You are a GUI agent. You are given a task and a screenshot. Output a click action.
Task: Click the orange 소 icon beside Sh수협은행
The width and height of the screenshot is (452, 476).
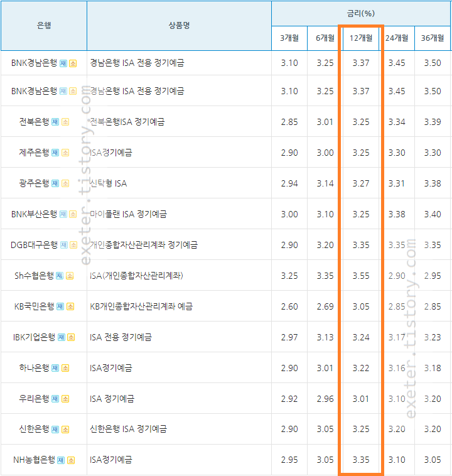[70, 276]
